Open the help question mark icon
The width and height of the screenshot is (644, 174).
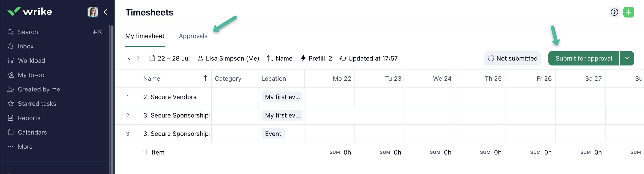(614, 12)
